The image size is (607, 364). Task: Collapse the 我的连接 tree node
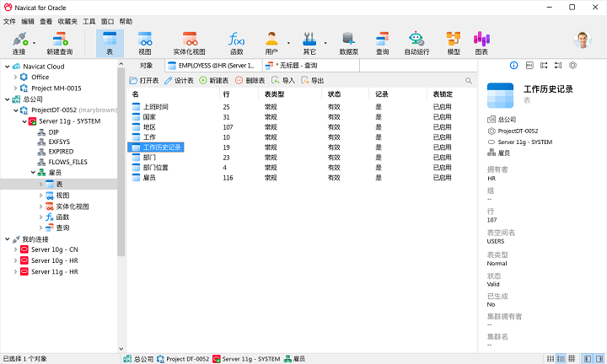coord(7,239)
